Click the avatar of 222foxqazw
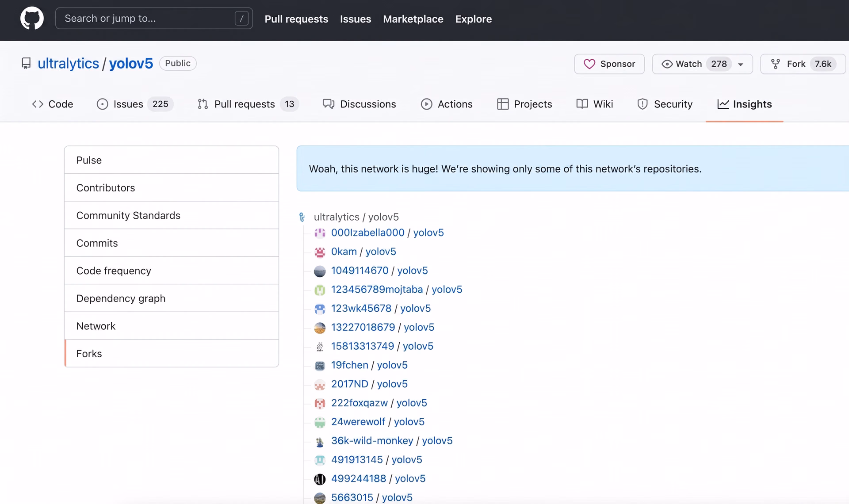 coord(320,403)
